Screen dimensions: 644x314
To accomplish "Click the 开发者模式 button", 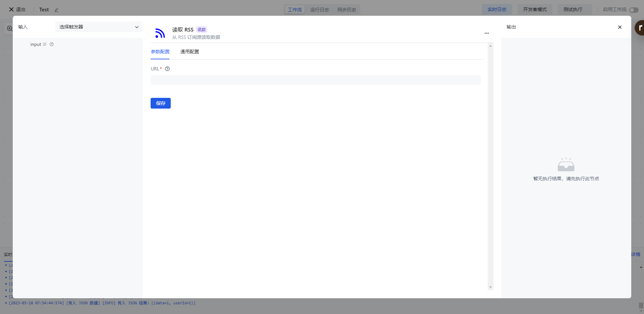I will tap(535, 9).
